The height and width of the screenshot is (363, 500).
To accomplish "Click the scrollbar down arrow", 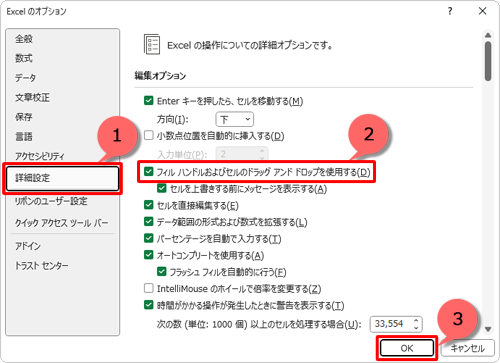I will tap(488, 329).
